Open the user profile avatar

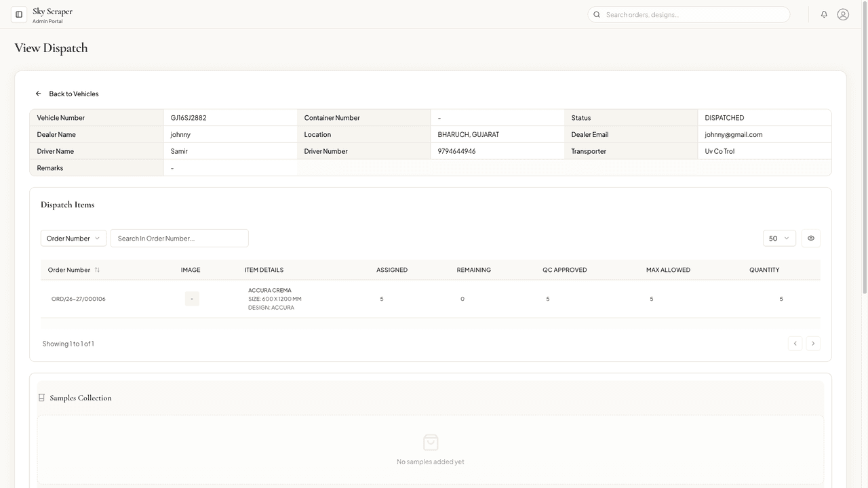coord(843,14)
